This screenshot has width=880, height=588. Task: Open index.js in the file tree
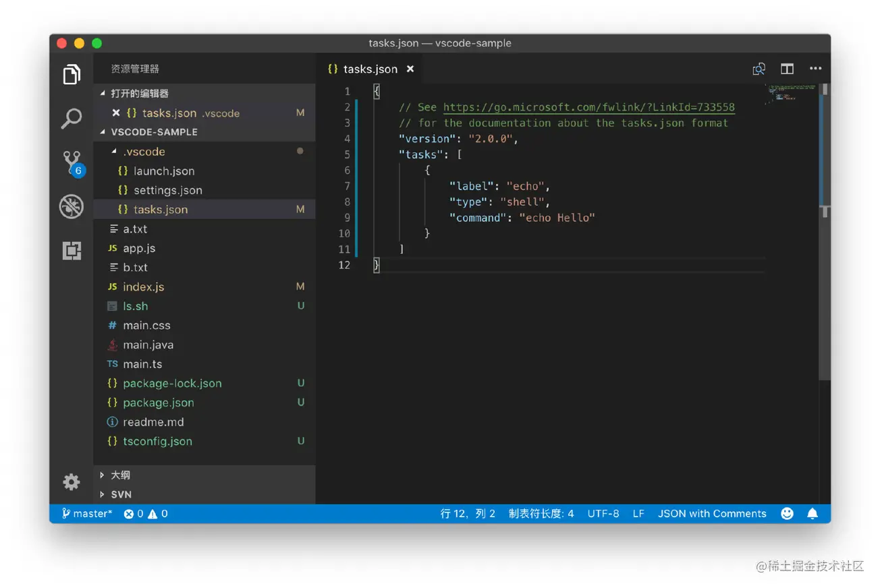[143, 287]
